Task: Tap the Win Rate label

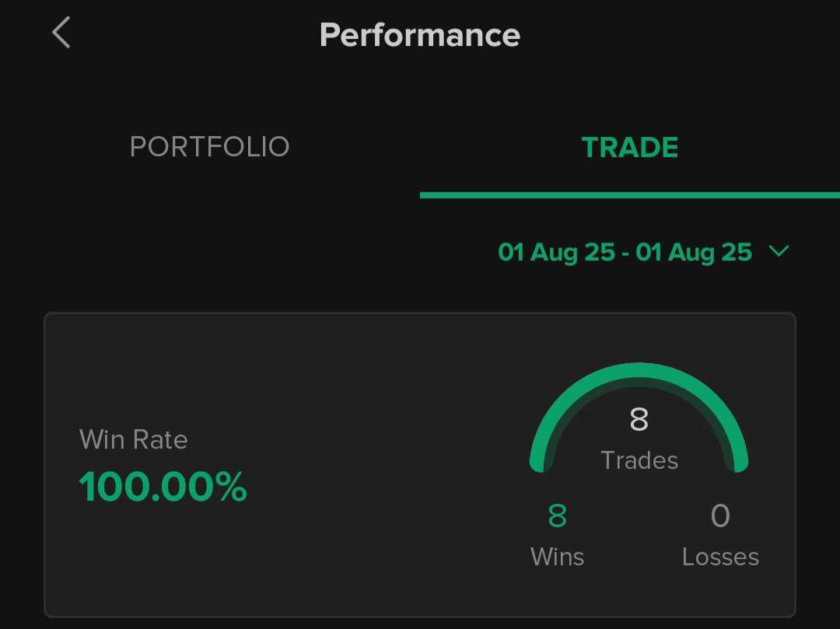Action: coord(134,439)
